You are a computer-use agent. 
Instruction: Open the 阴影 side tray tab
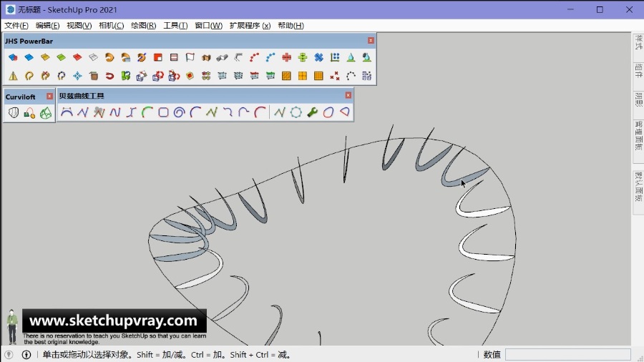click(x=638, y=99)
